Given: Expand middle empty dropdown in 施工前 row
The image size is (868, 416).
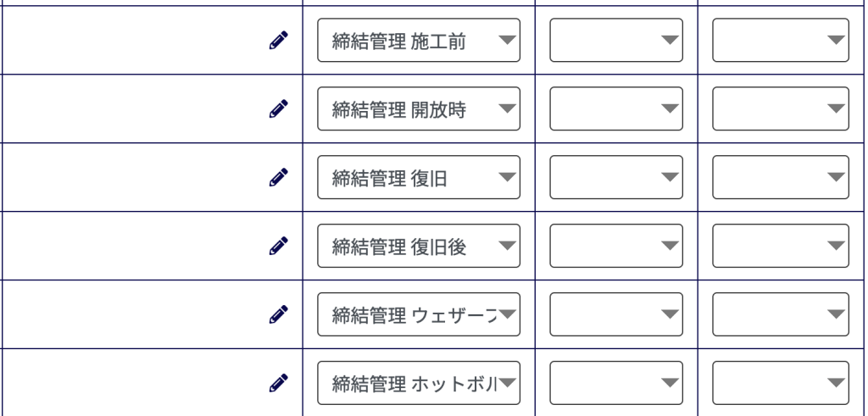Looking at the screenshot, I should click(x=616, y=41).
